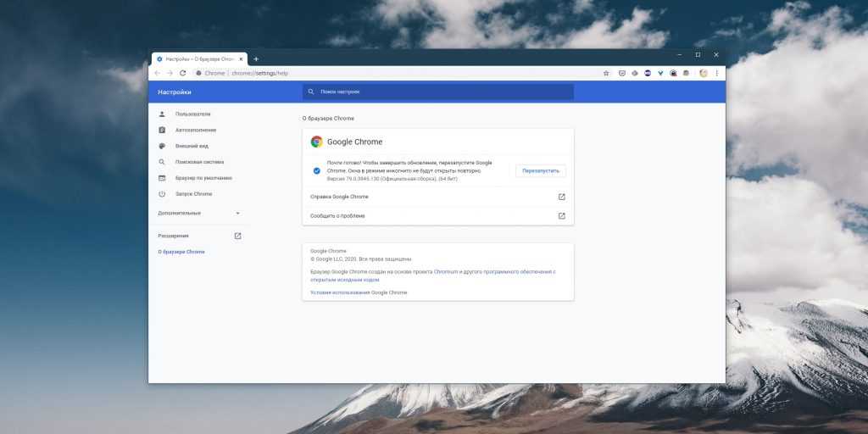
Task: Open the Chromium project link
Action: (x=446, y=271)
